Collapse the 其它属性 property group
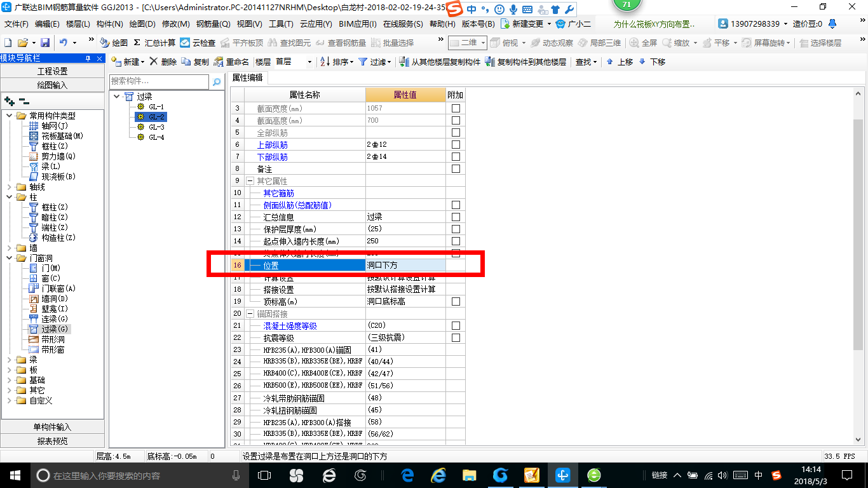 (250, 181)
